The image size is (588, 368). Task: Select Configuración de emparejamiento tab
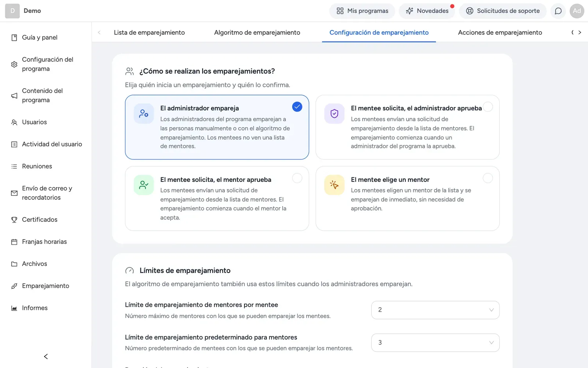pyautogui.click(x=379, y=32)
